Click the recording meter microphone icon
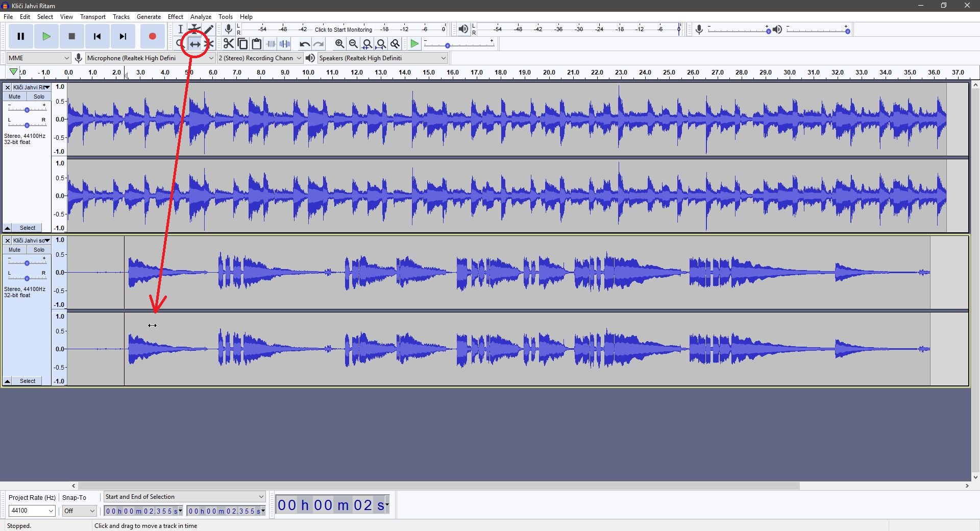The image size is (980, 531). [229, 29]
